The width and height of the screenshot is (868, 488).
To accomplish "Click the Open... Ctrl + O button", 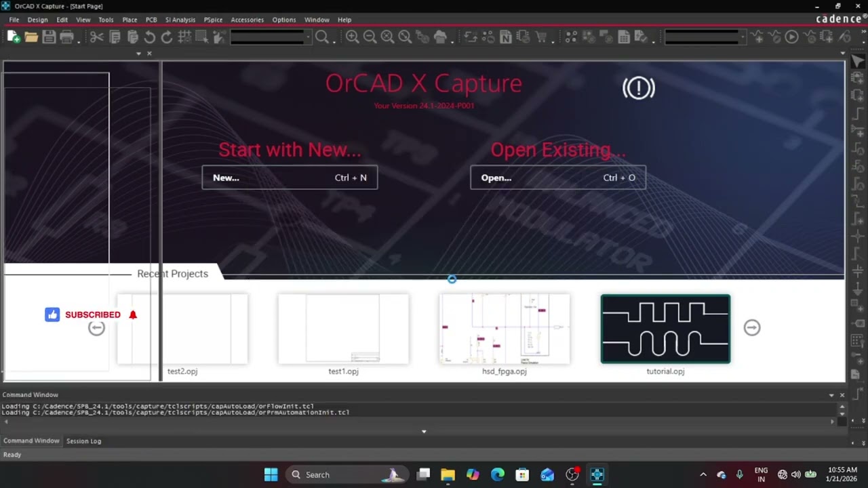I will click(x=558, y=178).
